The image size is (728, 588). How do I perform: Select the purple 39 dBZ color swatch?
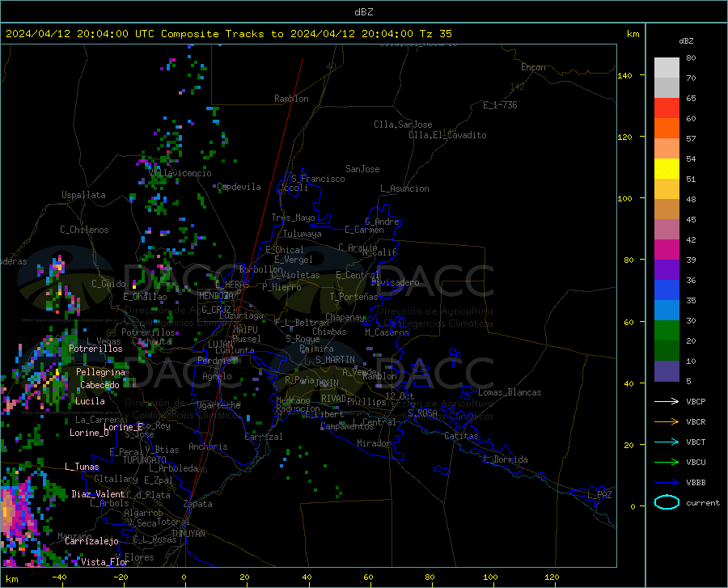pos(667,270)
